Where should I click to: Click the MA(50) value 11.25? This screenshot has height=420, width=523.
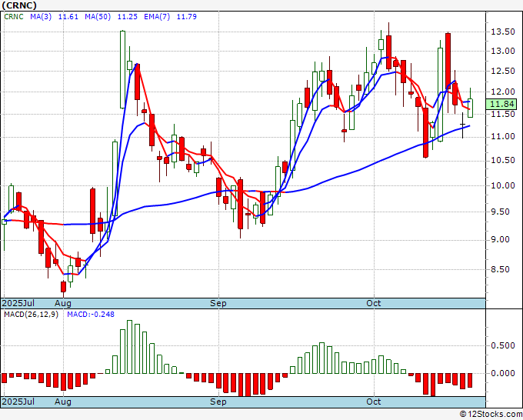coord(127,16)
